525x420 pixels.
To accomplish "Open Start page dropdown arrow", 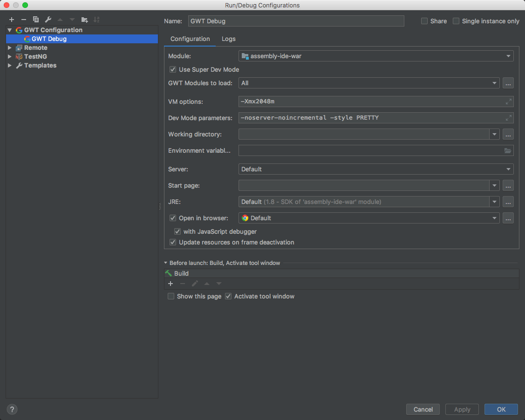I will (494, 185).
